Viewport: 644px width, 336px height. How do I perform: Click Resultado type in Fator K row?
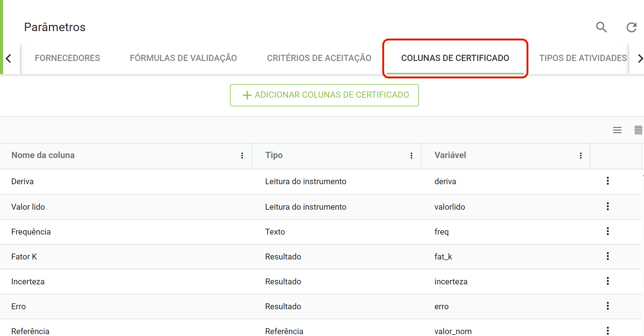pos(283,257)
